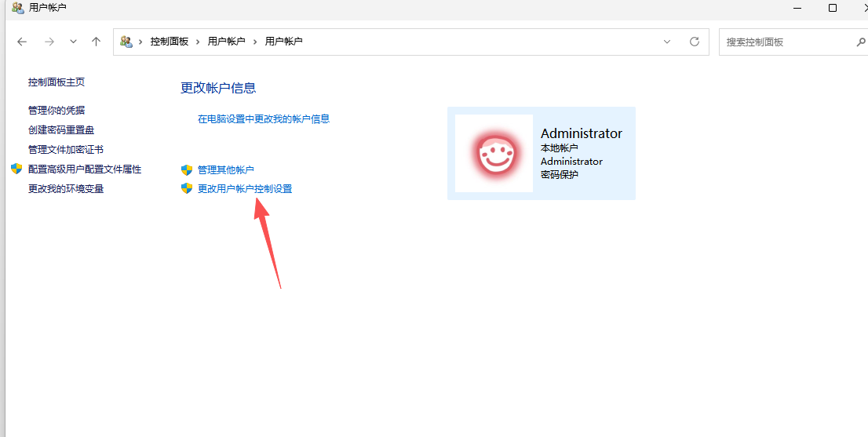This screenshot has width=868, height=437.
Task: Click the forward navigation arrow
Action: pos(49,42)
